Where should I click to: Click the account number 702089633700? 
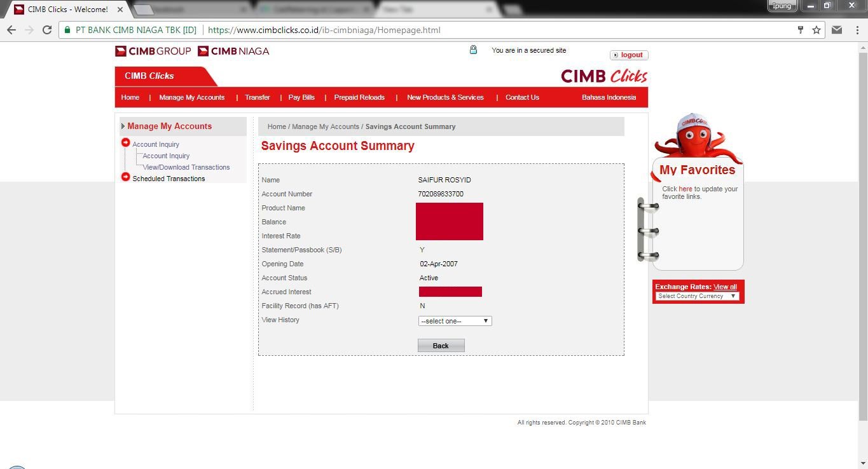[x=441, y=194]
